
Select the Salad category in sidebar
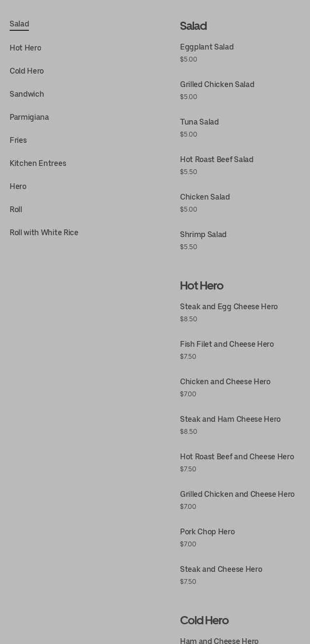click(19, 24)
